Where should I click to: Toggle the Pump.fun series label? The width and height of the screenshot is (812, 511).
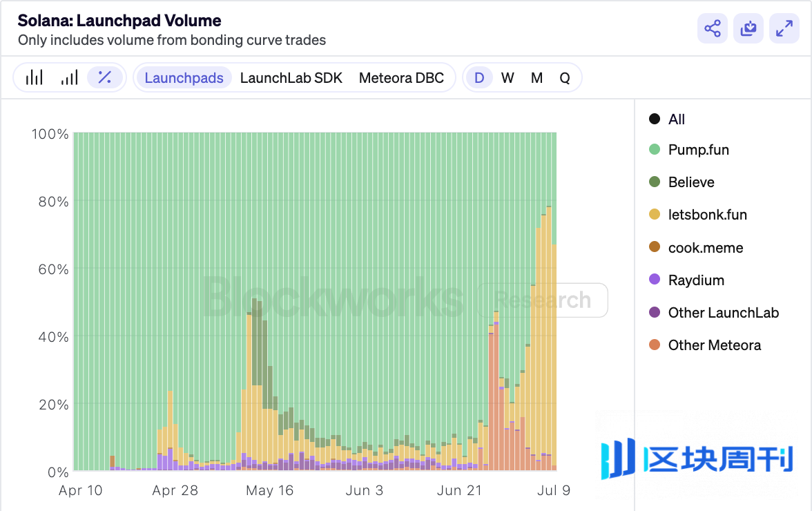click(699, 150)
